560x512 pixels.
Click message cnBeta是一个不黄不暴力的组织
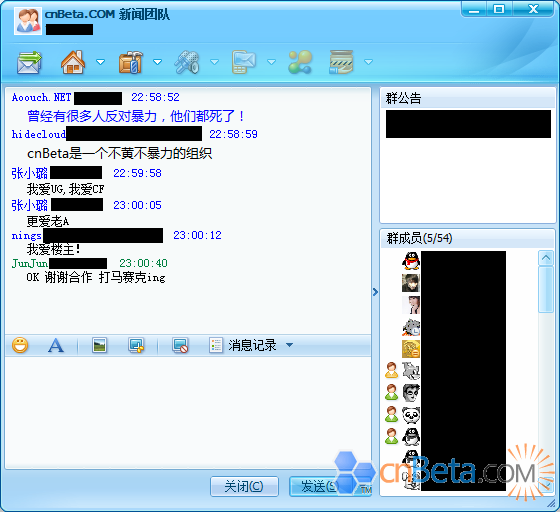tap(120, 154)
